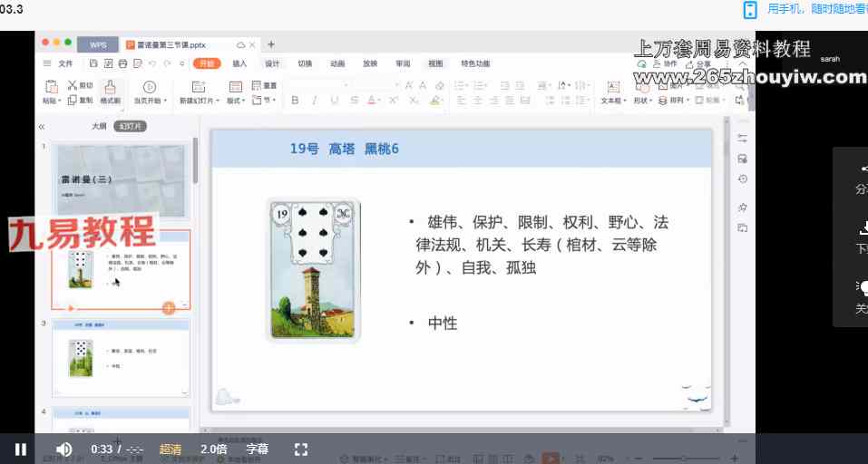
Task: Switch sidebar to Outline (大纲) view
Action: click(99, 126)
